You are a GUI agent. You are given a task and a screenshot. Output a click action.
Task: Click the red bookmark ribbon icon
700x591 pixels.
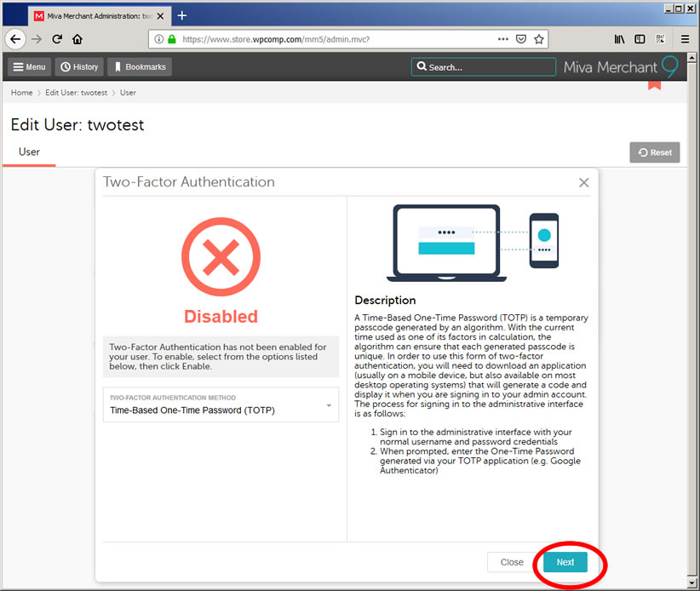coord(654,84)
